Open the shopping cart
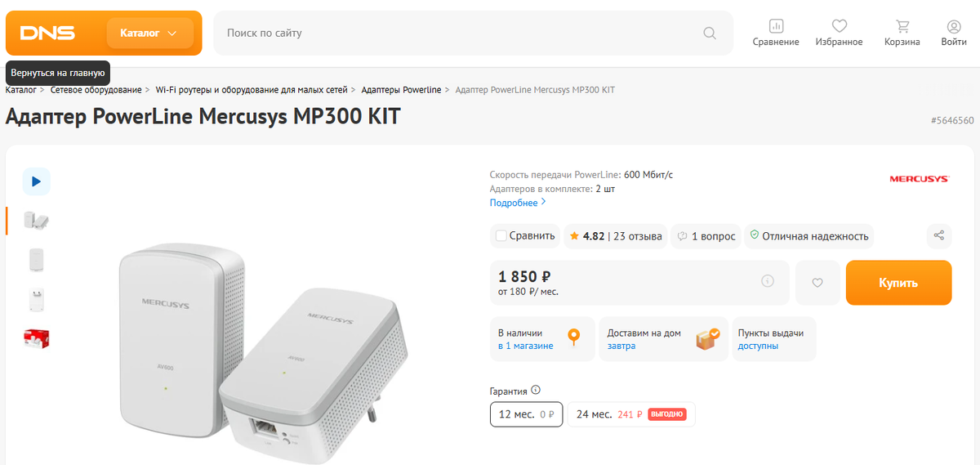 [902, 26]
